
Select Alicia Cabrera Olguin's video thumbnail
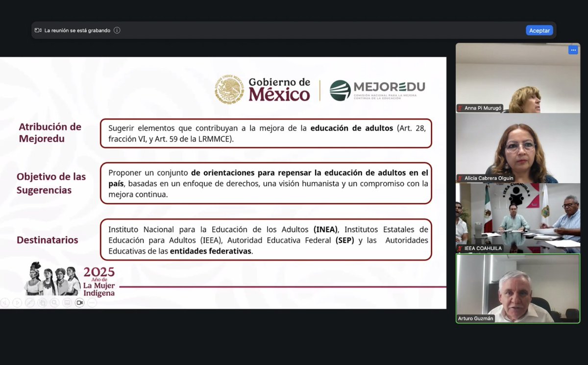(518, 148)
